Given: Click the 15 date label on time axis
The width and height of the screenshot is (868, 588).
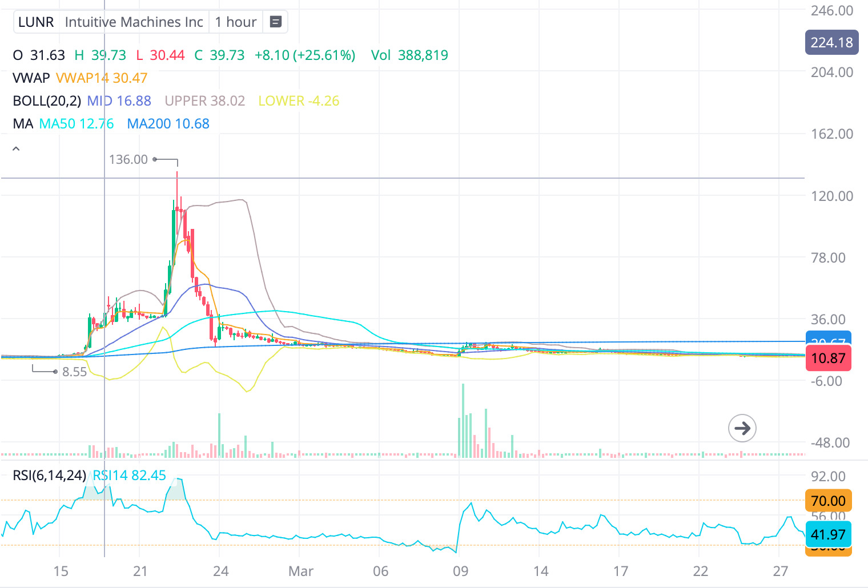Looking at the screenshot, I should tap(61, 571).
